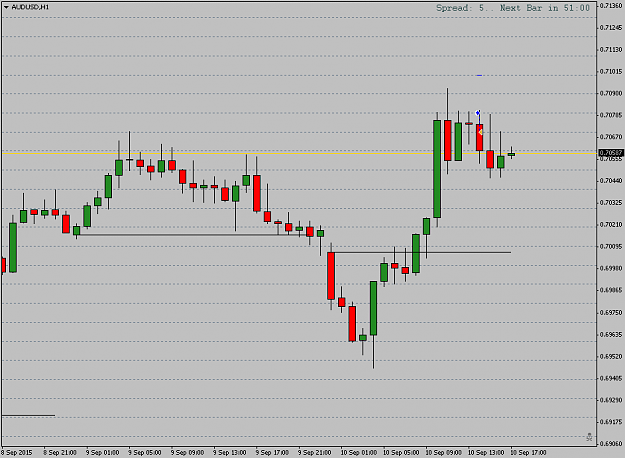Click the 0.69290 price scale label
This screenshot has width=625, height=458.
tap(611, 400)
